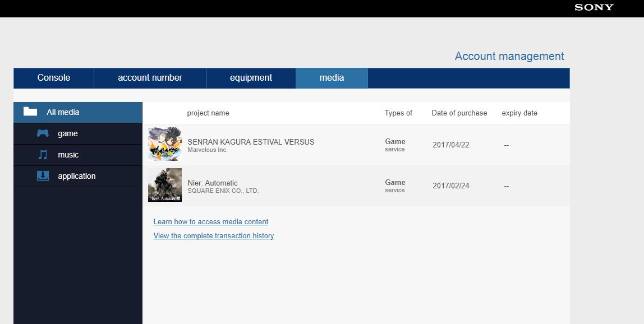Open the equipment tab

click(x=251, y=78)
